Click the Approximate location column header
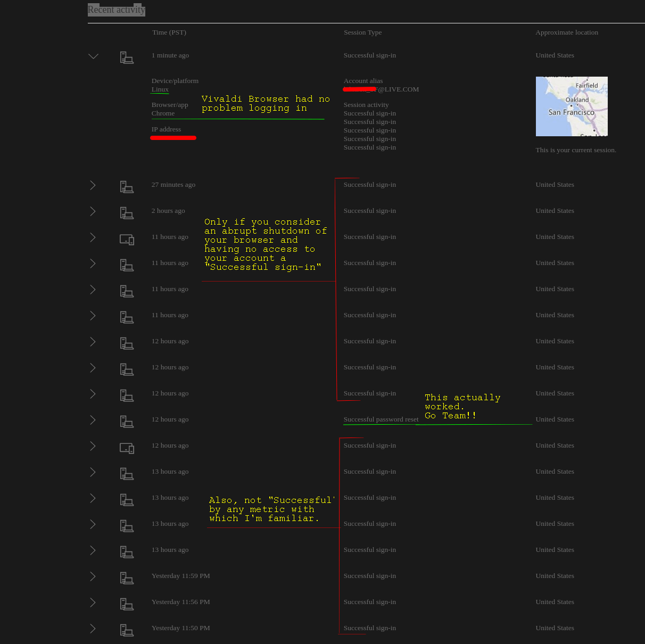This screenshot has height=644, width=645. point(567,32)
